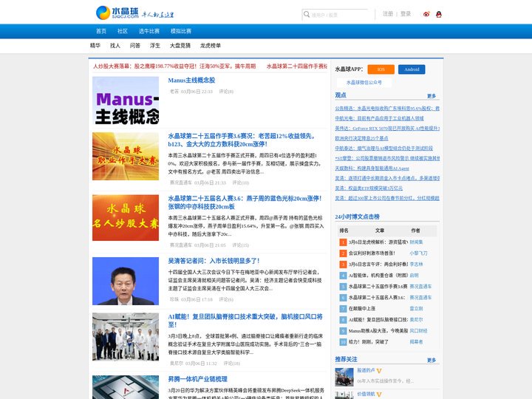The width and height of the screenshot is (532, 399).
Task: Open ranked article AI智能体，机构重仓债
Action: pyautogui.click(x=378, y=276)
